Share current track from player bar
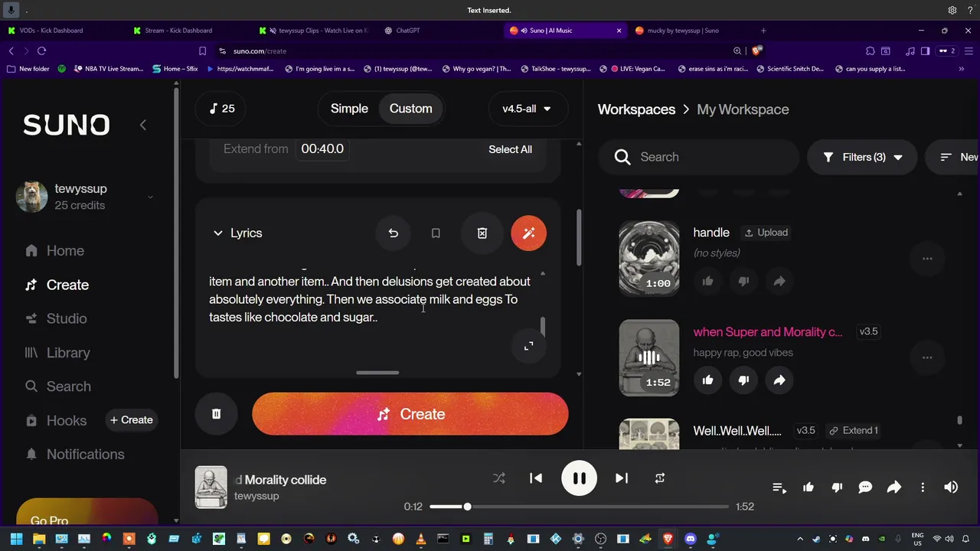Viewport: 980px width, 551px height. pyautogui.click(x=893, y=487)
